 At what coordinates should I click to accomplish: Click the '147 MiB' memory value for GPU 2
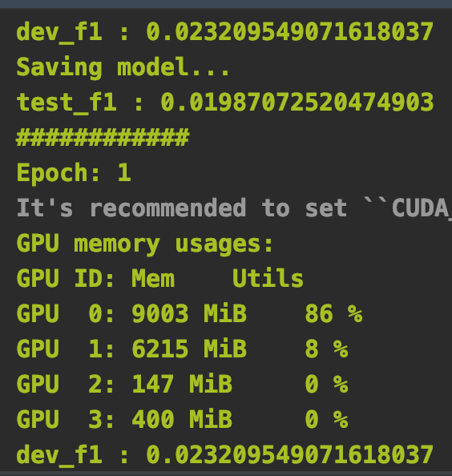click(x=182, y=384)
